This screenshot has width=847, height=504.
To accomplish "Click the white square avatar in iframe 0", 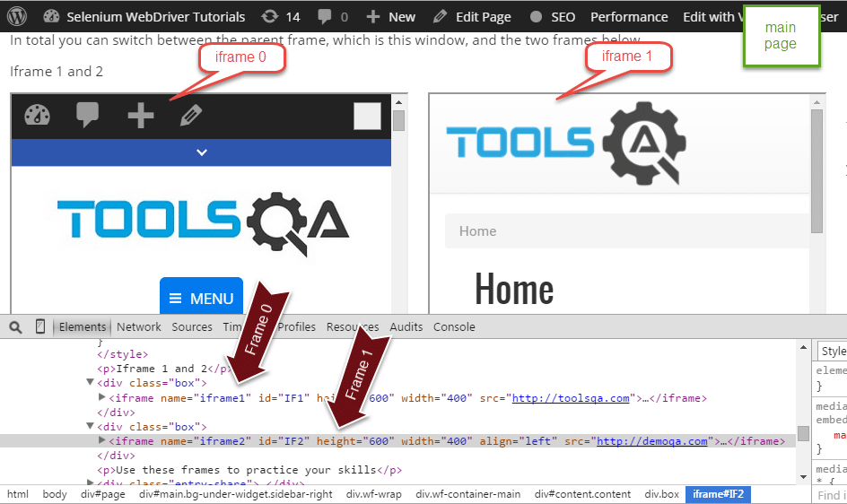I will 367,117.
